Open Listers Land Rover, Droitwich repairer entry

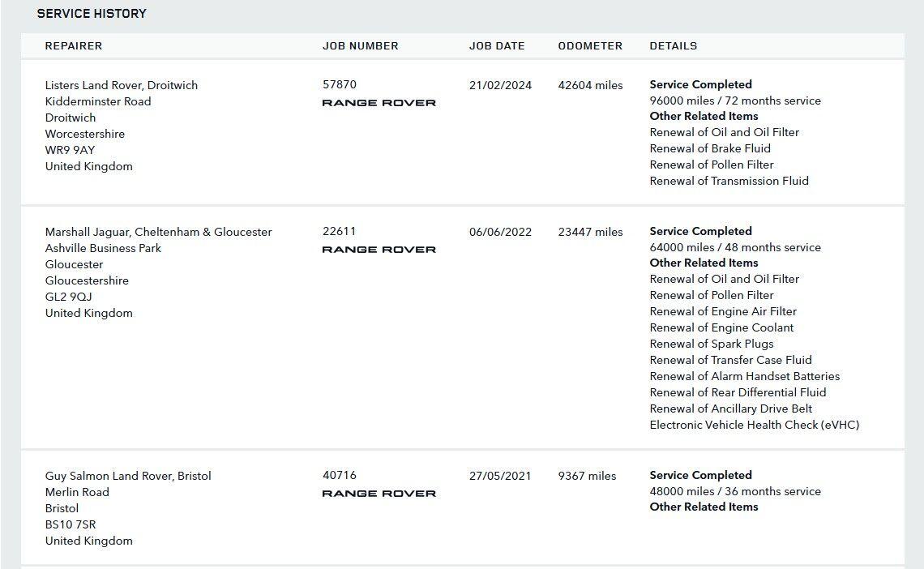pos(122,85)
